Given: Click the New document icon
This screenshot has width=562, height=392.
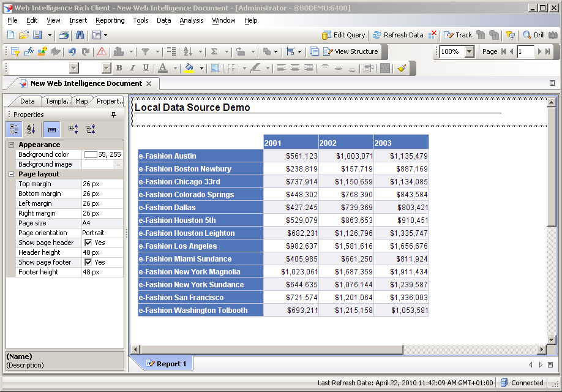Looking at the screenshot, I should (x=11, y=35).
